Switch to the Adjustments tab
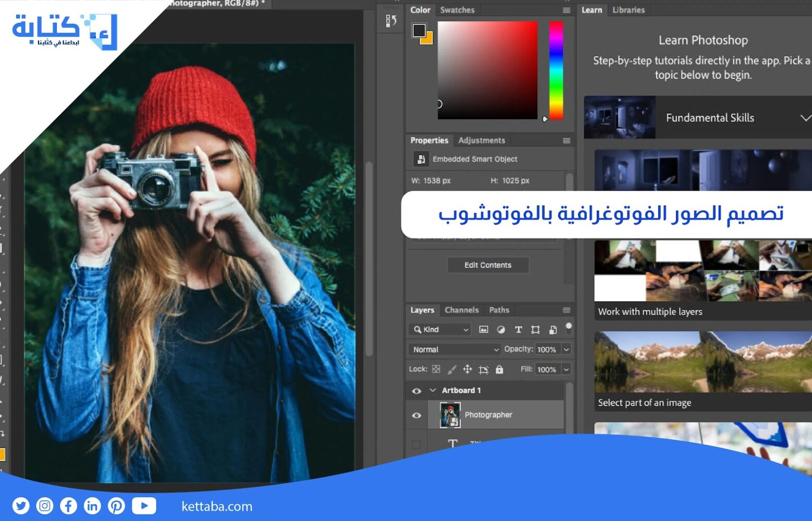Viewport: 812px width, 521px height. point(482,141)
